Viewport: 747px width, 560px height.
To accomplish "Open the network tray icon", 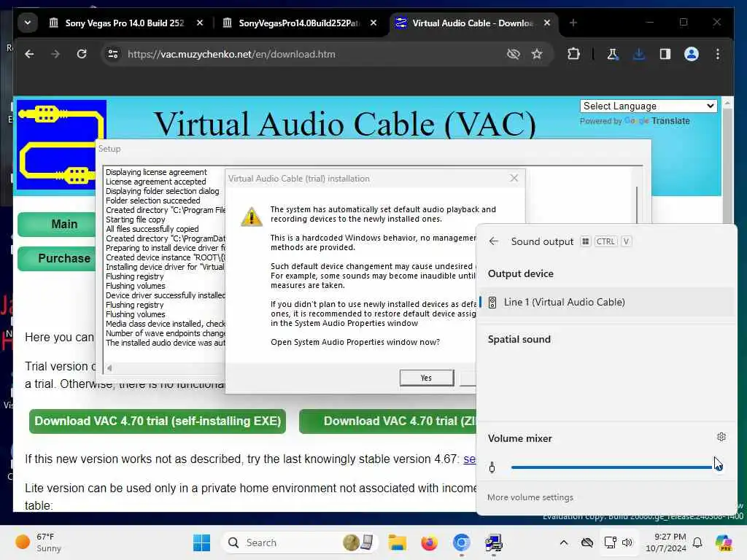I will pos(610,542).
